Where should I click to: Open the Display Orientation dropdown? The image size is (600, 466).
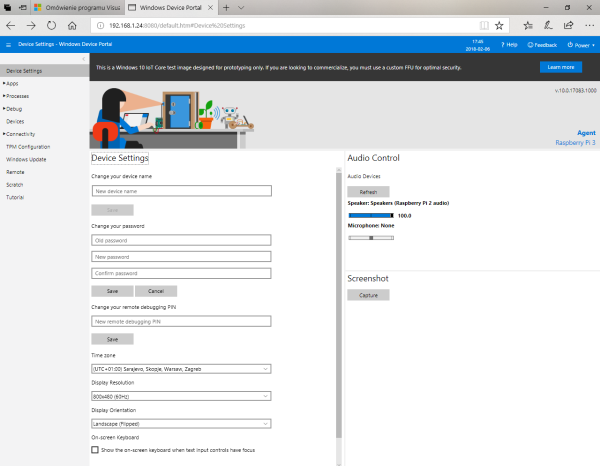click(181, 423)
